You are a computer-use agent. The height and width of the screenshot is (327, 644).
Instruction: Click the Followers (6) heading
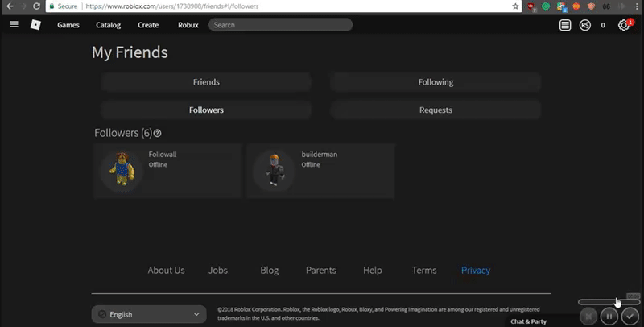pos(123,133)
